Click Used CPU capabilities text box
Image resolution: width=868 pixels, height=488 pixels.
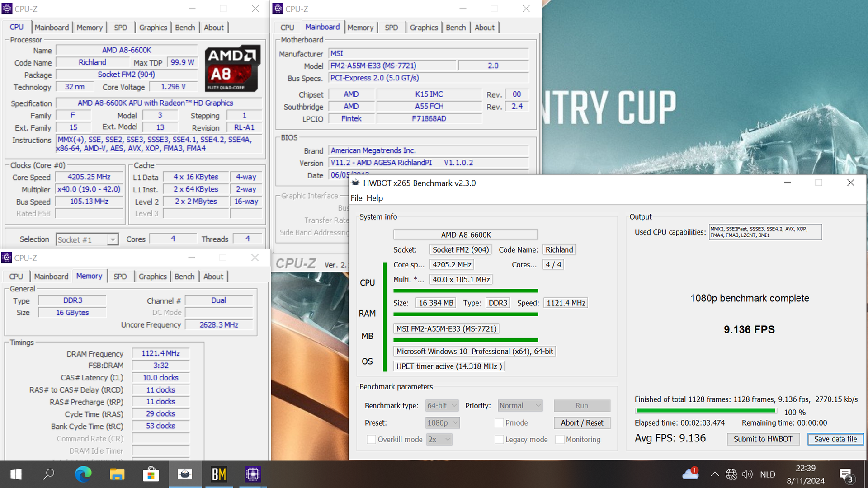pyautogui.click(x=765, y=232)
